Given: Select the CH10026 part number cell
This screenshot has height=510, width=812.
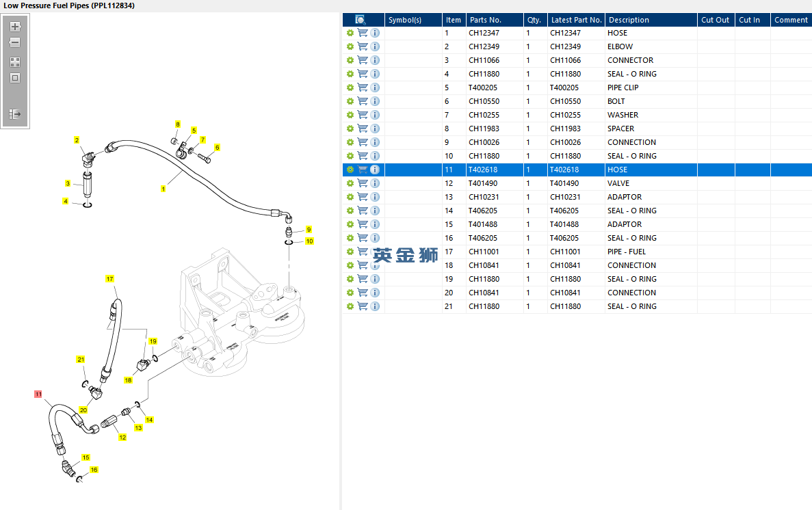Looking at the screenshot, I should coord(495,142).
